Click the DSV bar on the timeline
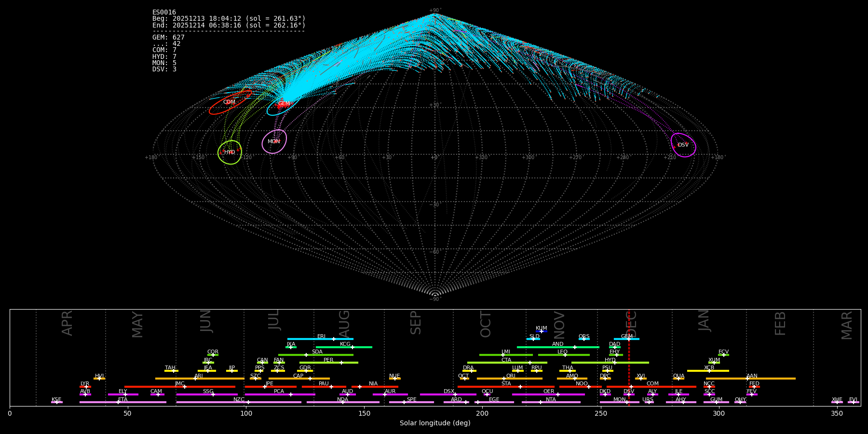 (x=629, y=394)
